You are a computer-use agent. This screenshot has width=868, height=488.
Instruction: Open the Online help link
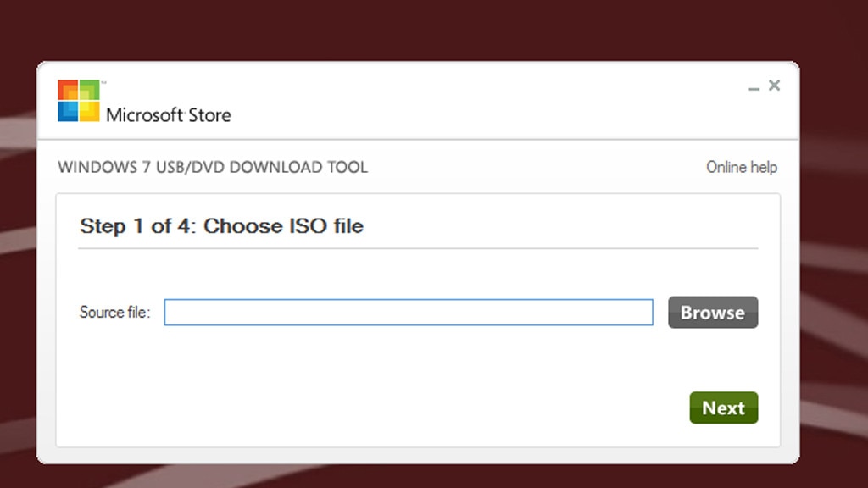pyautogui.click(x=741, y=167)
